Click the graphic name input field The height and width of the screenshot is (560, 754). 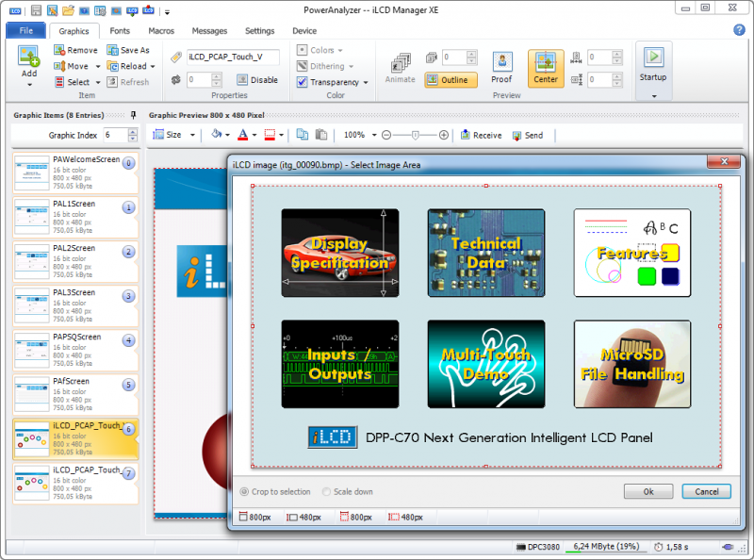[x=232, y=57]
